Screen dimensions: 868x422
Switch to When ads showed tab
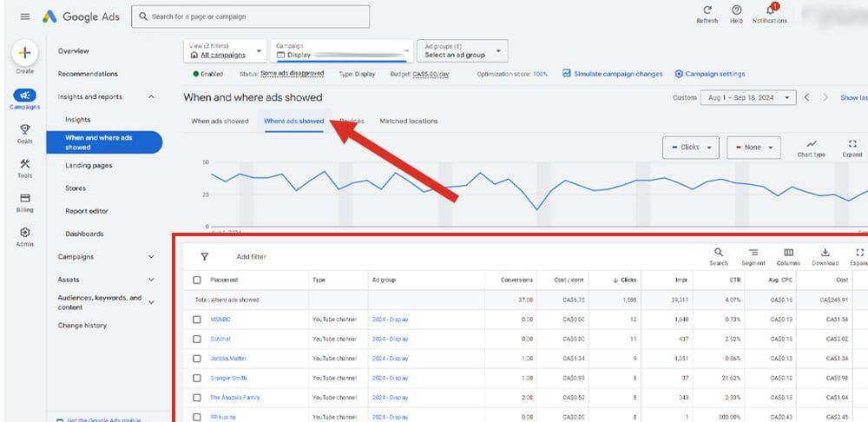[x=220, y=121]
